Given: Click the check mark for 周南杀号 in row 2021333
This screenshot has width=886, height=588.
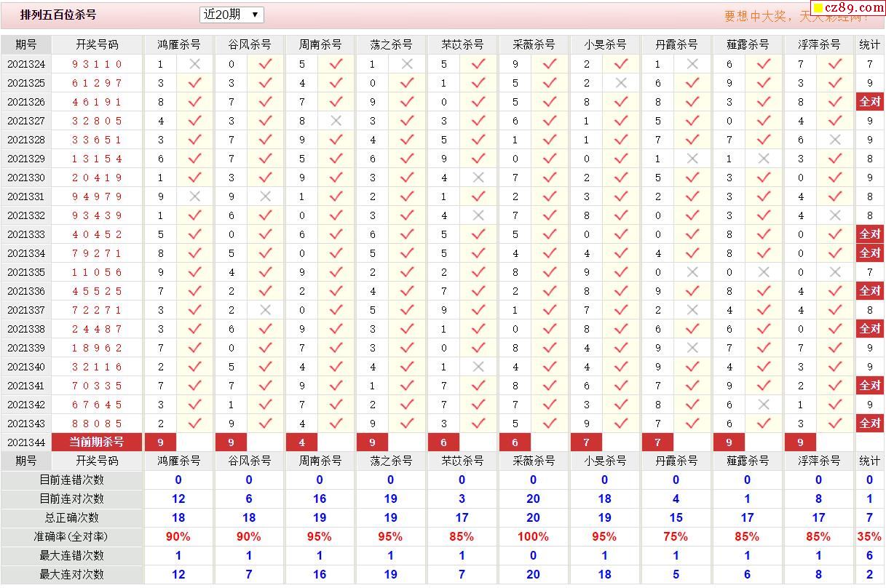Looking at the screenshot, I should point(336,234).
